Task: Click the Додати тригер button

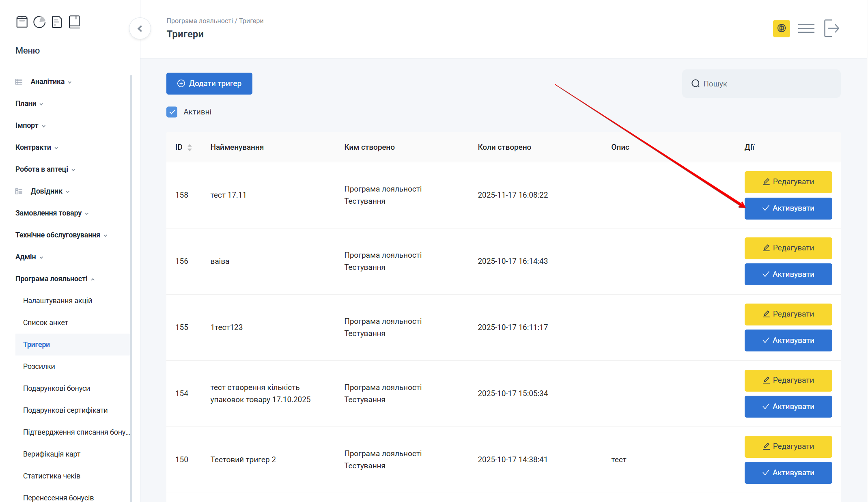Action: click(x=209, y=84)
